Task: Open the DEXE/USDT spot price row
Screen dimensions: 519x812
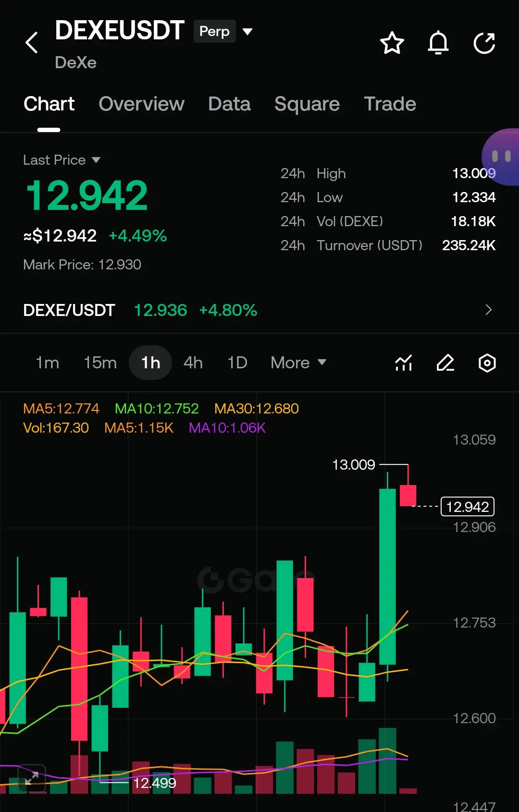Action: (259, 310)
